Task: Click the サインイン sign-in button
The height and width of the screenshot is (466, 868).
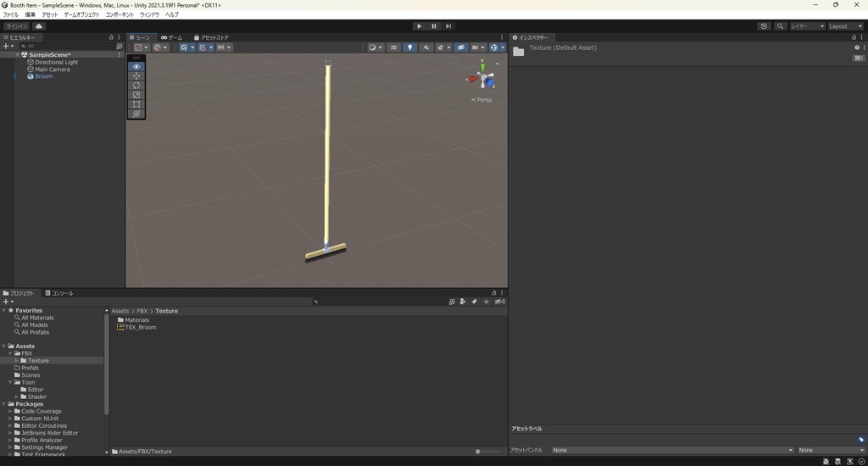Action: tap(17, 26)
